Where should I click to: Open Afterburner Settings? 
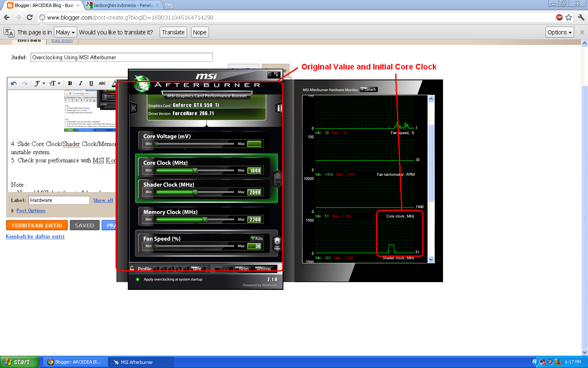pos(263,269)
